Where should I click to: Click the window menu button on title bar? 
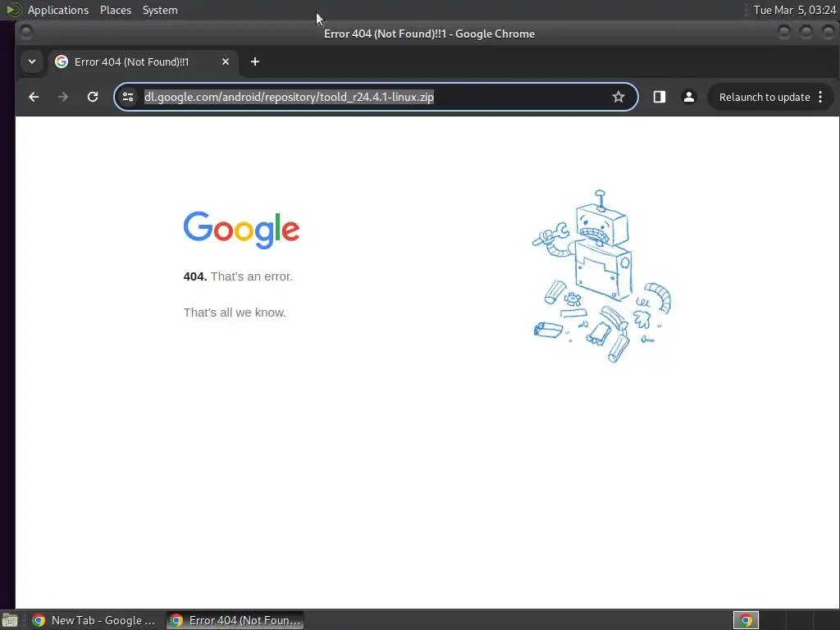26,33
